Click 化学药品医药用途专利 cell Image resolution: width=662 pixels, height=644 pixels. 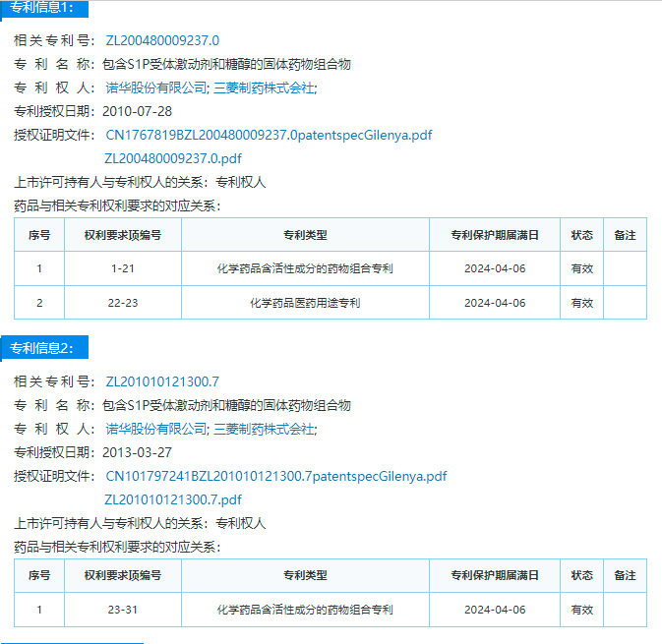click(x=305, y=303)
